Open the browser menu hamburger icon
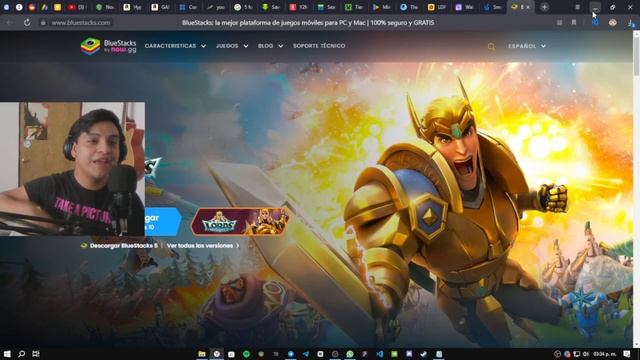This screenshot has height=360, width=640. point(578,7)
